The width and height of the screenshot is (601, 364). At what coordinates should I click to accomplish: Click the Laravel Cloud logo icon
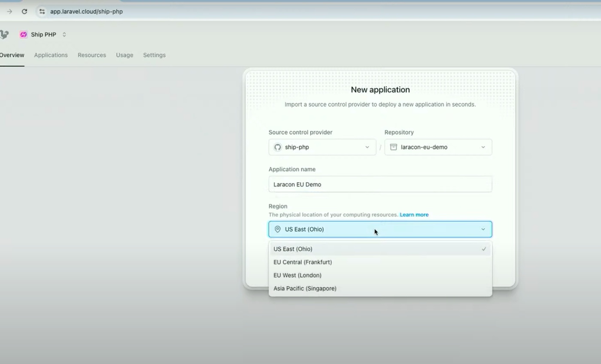click(4, 35)
